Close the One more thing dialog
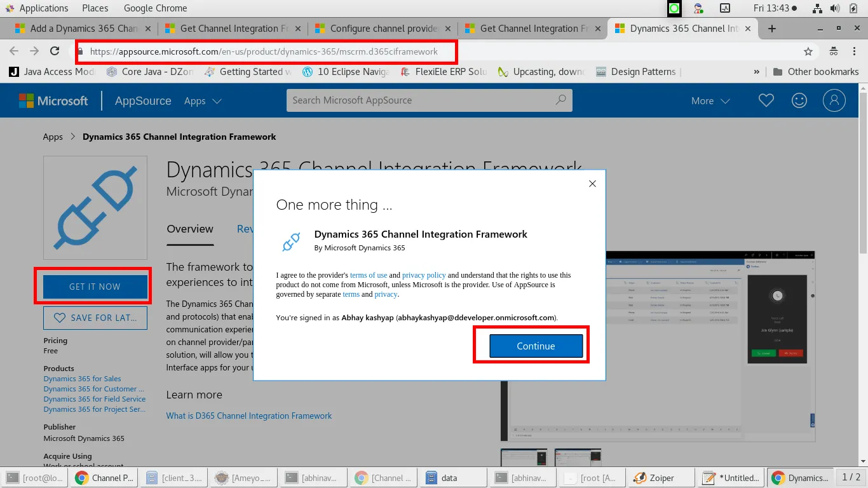Viewport: 868px width, 488px height. (592, 184)
